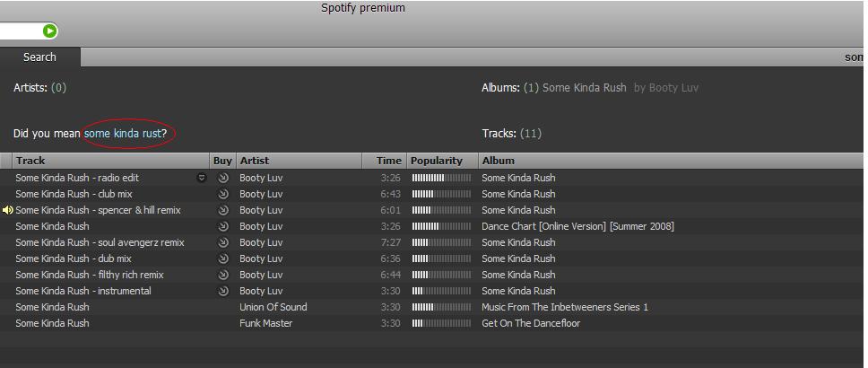This screenshot has height=368, width=868.
Task: Sort results by the Track column header
Action: (x=30, y=161)
